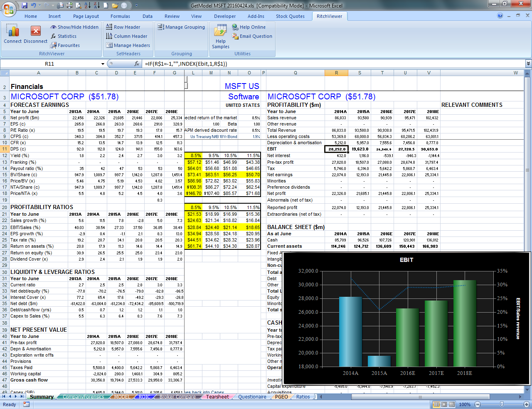The height and width of the screenshot is (409, 532).
Task: Open Help Samples
Action: (x=221, y=37)
